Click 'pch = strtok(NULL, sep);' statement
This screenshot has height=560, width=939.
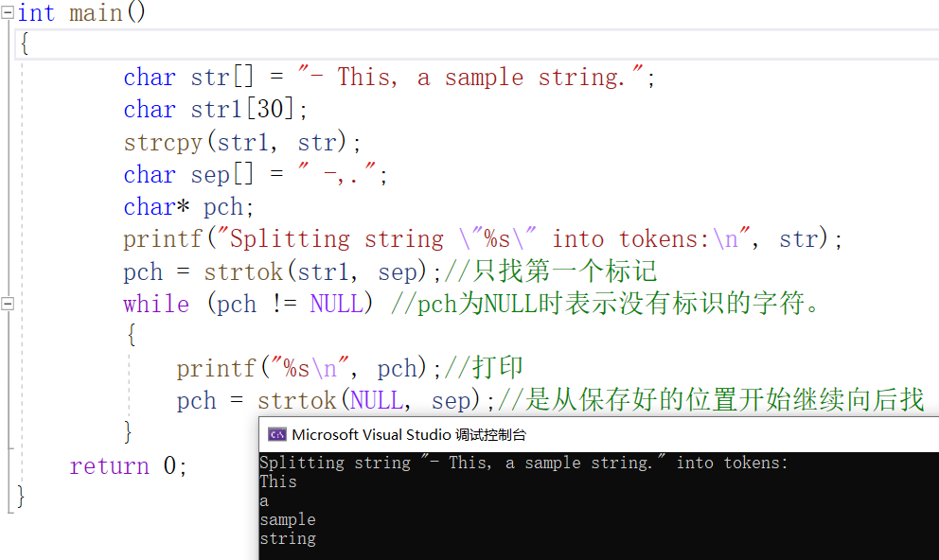(x=335, y=401)
